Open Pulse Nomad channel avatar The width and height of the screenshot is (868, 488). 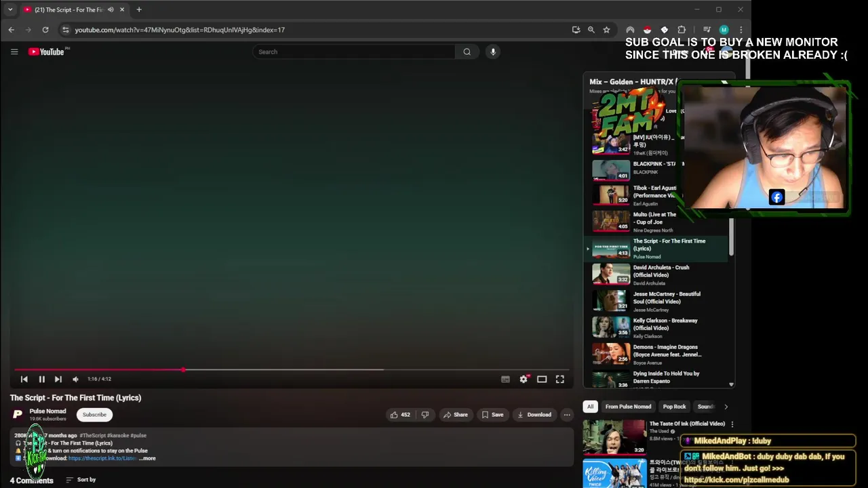[x=18, y=414]
